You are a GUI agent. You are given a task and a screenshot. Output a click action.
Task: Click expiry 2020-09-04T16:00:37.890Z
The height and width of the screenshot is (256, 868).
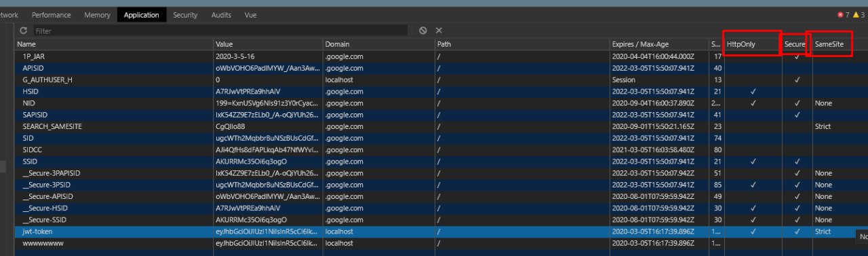(x=653, y=103)
